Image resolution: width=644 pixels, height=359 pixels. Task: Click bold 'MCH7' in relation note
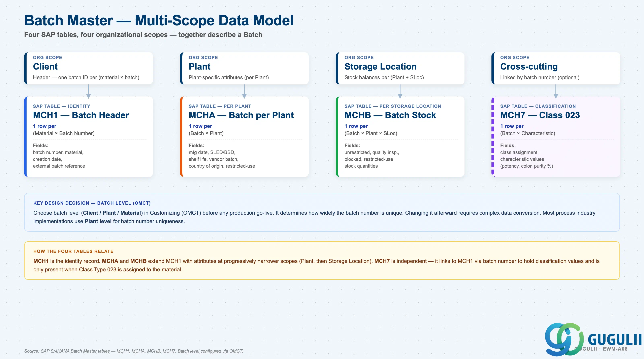(x=382, y=261)
